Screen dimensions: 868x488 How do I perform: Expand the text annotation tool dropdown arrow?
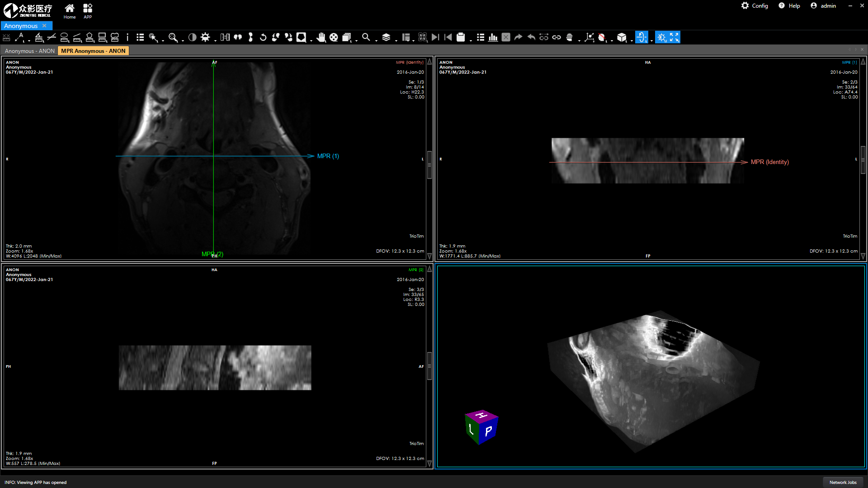(x=28, y=40)
